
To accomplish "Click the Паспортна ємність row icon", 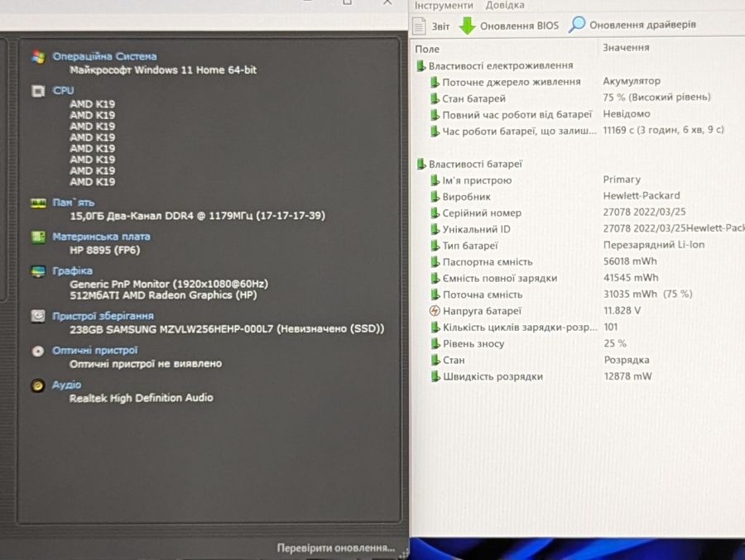I will point(435,262).
